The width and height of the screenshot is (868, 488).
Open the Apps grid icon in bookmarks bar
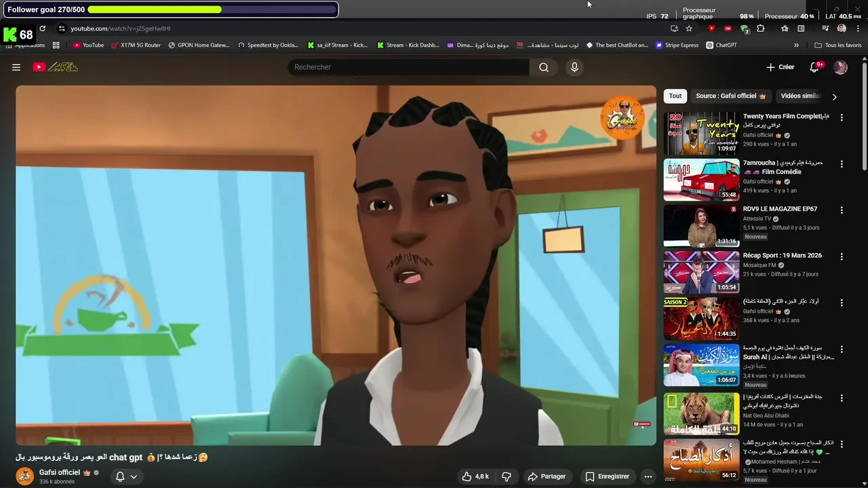56,45
